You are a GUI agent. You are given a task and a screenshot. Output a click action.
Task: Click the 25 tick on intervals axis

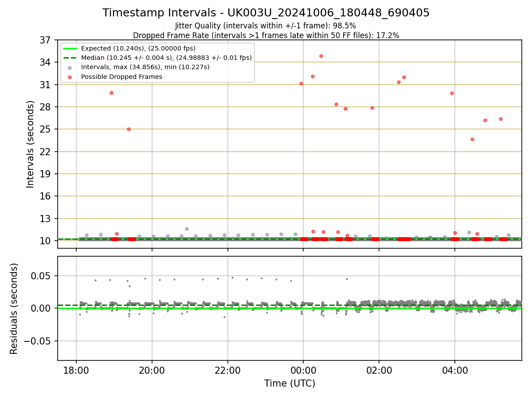[x=46, y=129]
